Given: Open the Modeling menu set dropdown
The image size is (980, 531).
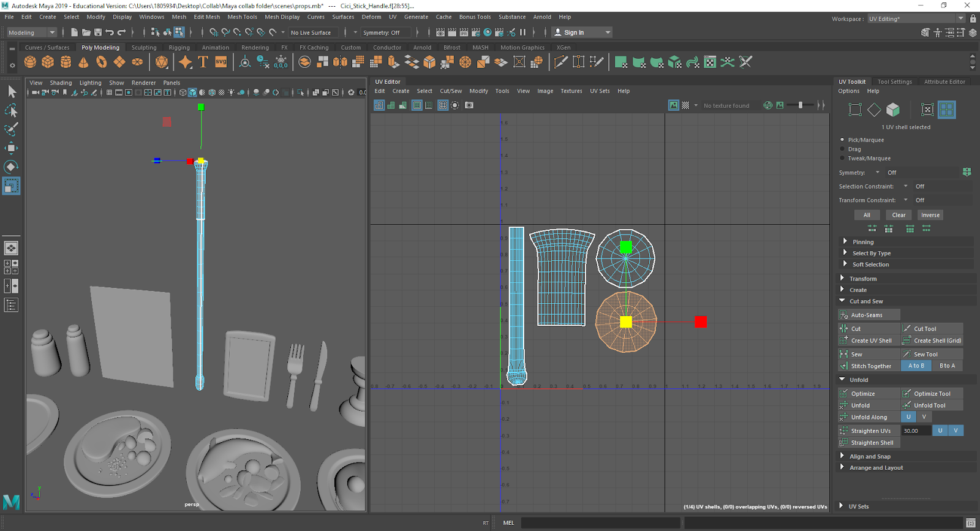Looking at the screenshot, I should point(31,32).
